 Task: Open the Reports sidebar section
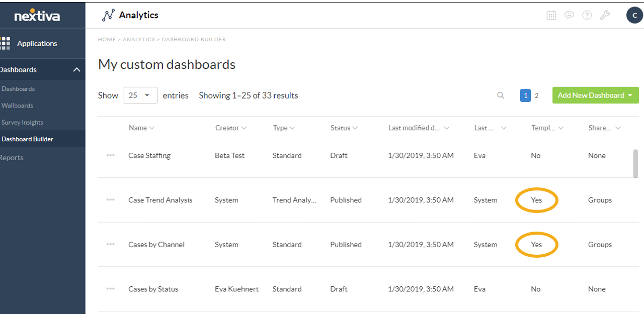12,158
